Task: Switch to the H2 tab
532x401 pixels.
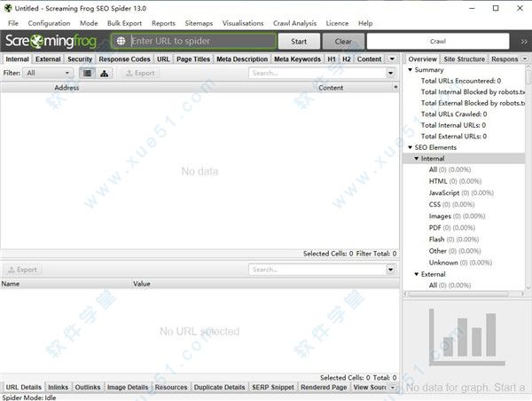Action: pos(347,59)
